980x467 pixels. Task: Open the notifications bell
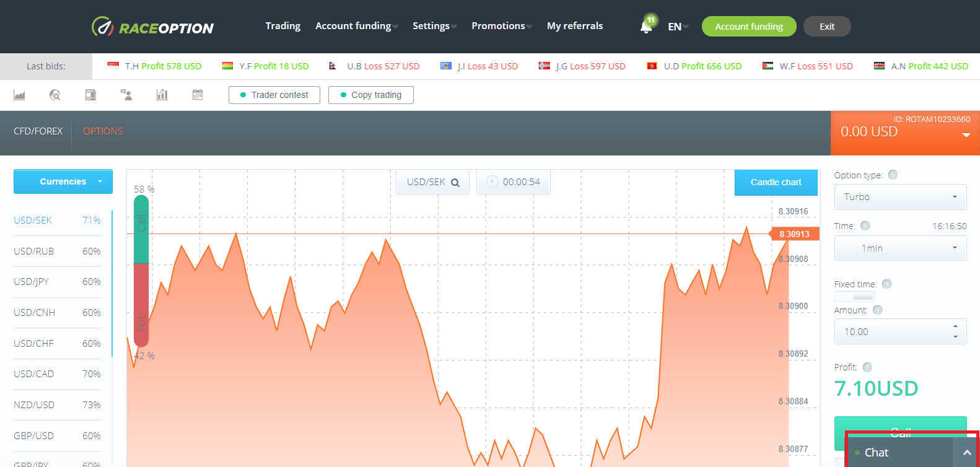647,26
